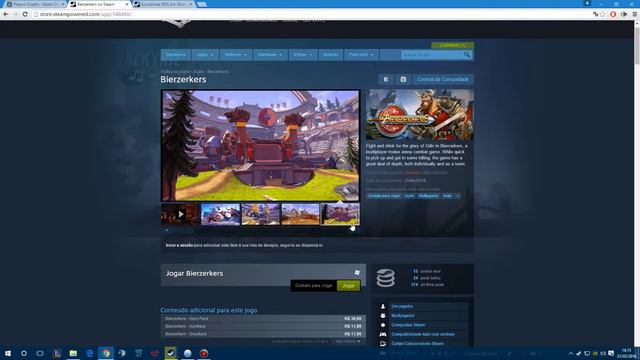640x360 pixels.
Task: Select second screenshot thumbnail
Action: 220,214
